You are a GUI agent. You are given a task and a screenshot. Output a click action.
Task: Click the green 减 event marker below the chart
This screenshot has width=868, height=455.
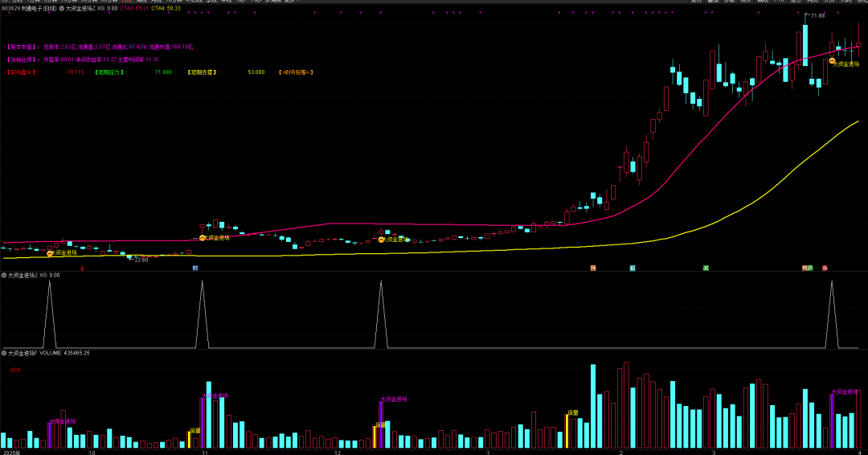706,268
